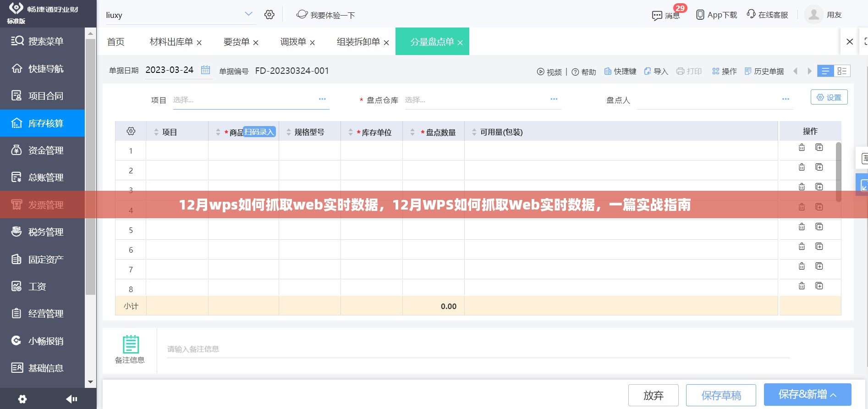Click the 放弃 button

click(x=654, y=395)
